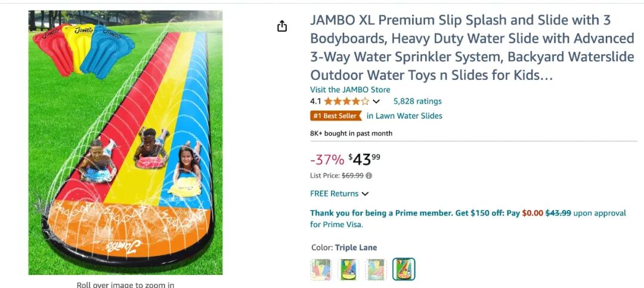Viewport: 644px width, 288px height.
Task: Select the third faded color swatch
Action: point(376,270)
